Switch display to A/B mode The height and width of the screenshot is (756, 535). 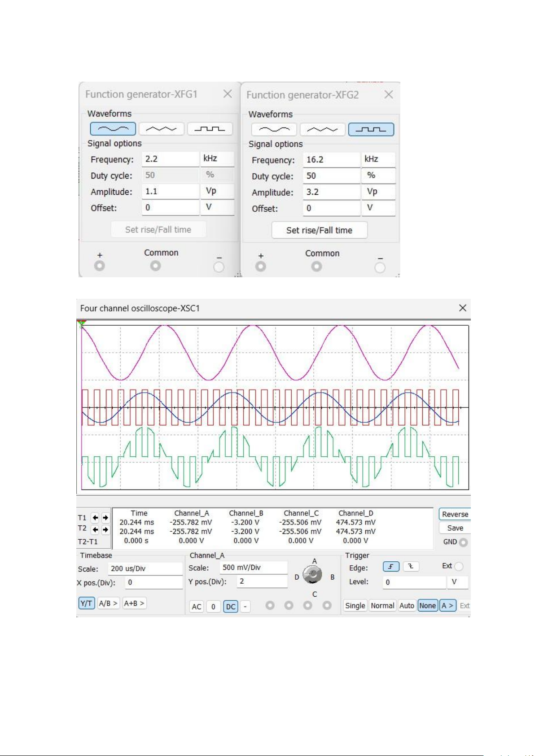108,603
